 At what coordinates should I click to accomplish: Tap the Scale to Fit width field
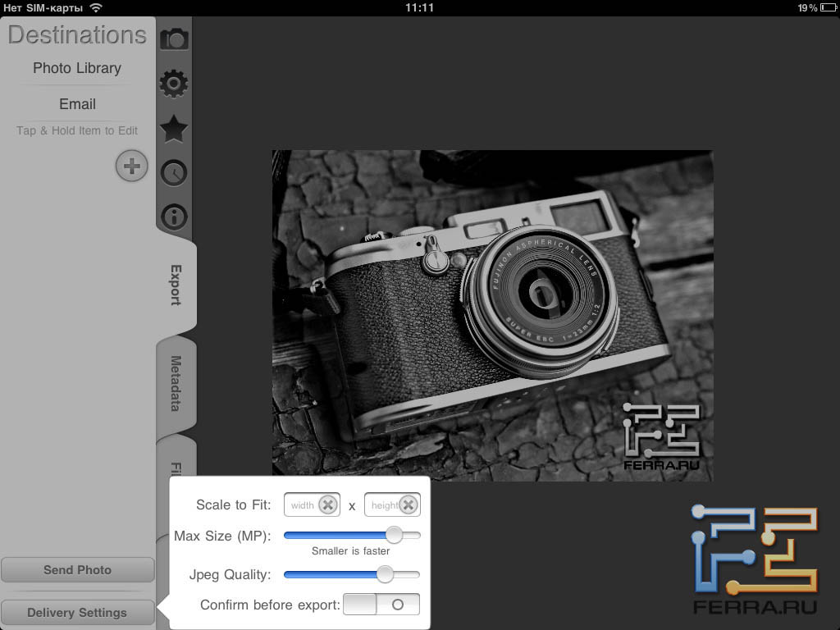302,504
